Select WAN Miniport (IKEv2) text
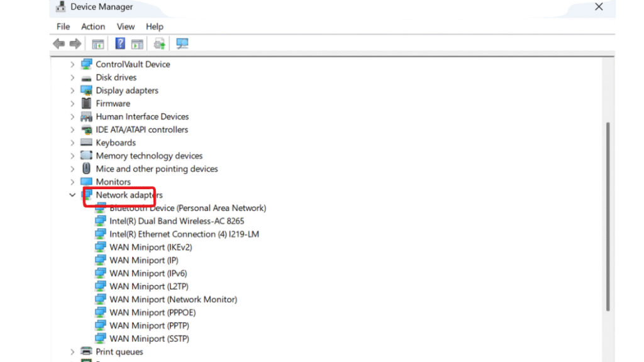The height and width of the screenshot is (362, 644). [x=151, y=248]
